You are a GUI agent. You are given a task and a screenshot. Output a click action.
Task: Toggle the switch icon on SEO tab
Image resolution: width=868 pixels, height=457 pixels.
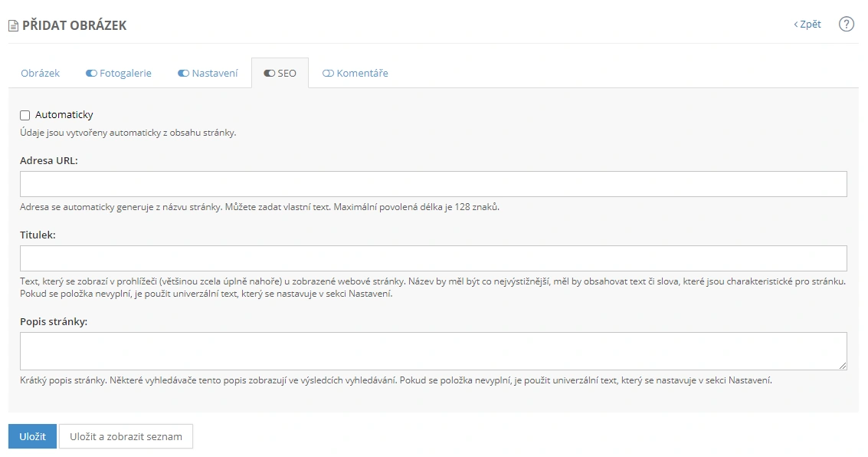click(269, 74)
